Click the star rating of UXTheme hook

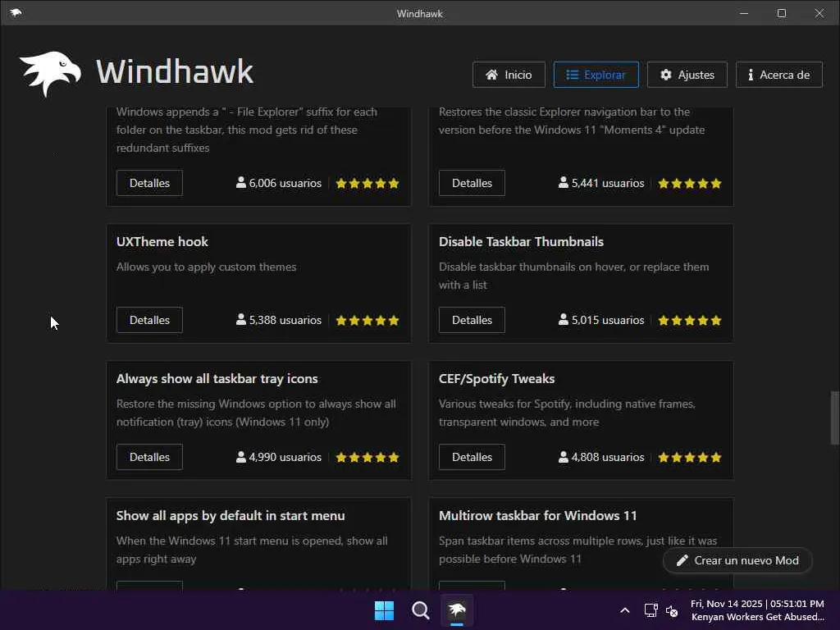(x=367, y=321)
